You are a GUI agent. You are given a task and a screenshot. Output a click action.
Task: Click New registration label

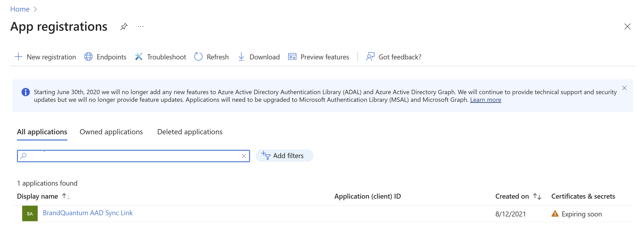51,57
